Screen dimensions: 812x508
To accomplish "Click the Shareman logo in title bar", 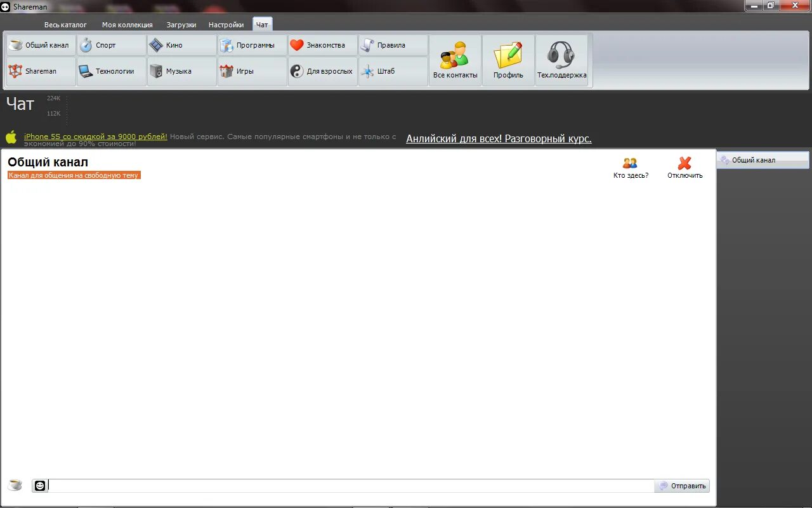I will [x=5, y=7].
